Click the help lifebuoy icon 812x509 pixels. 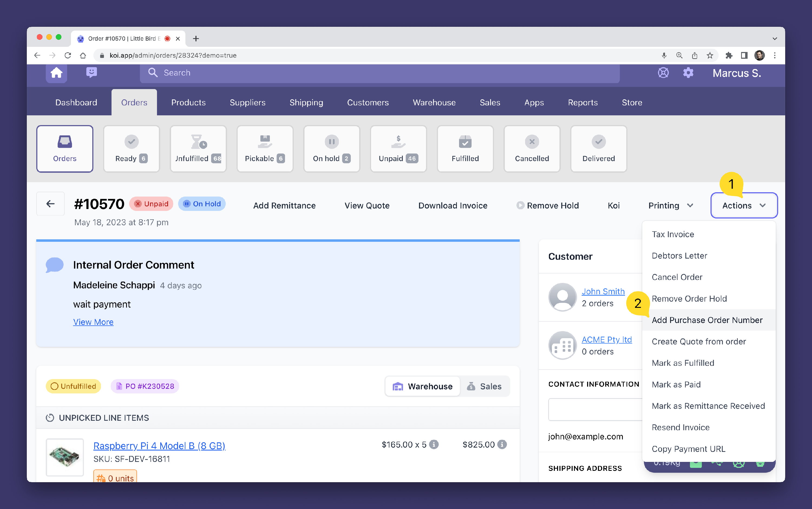coord(663,73)
